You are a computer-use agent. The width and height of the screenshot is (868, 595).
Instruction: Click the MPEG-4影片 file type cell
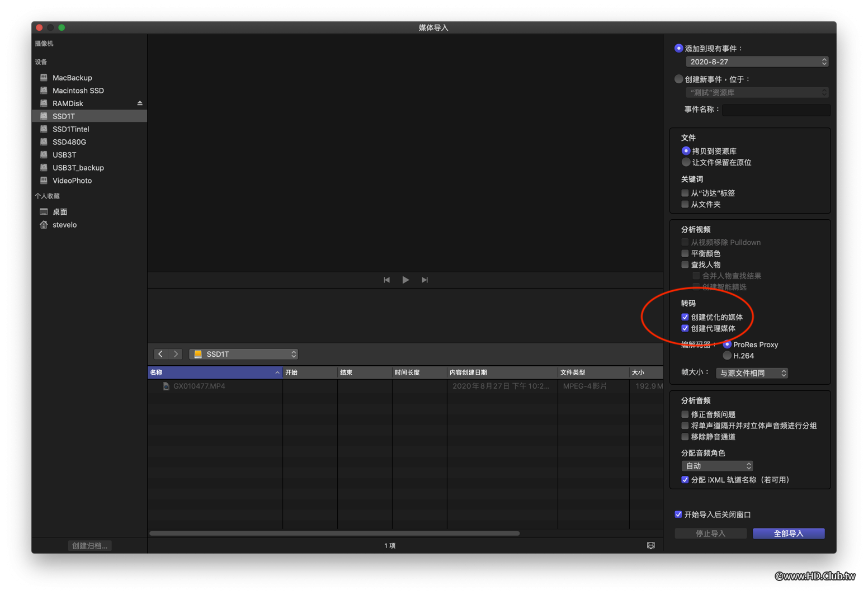point(585,386)
